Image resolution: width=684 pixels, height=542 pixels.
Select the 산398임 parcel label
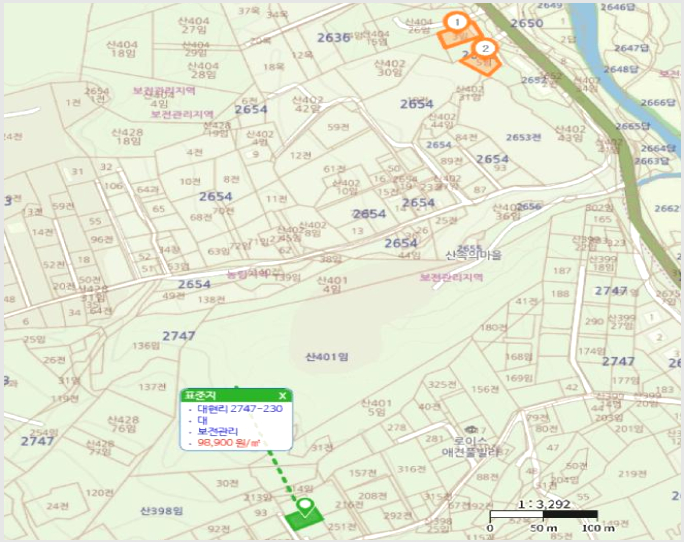[161, 511]
